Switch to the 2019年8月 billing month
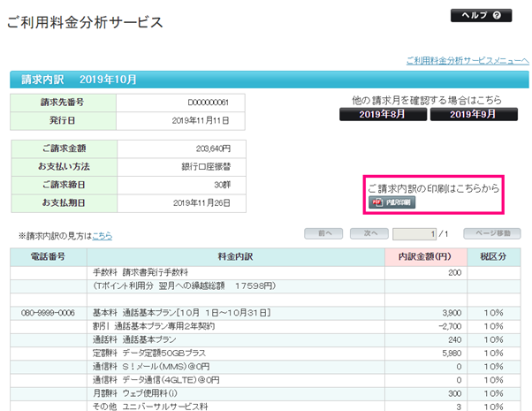The image size is (532, 411). pos(384,115)
